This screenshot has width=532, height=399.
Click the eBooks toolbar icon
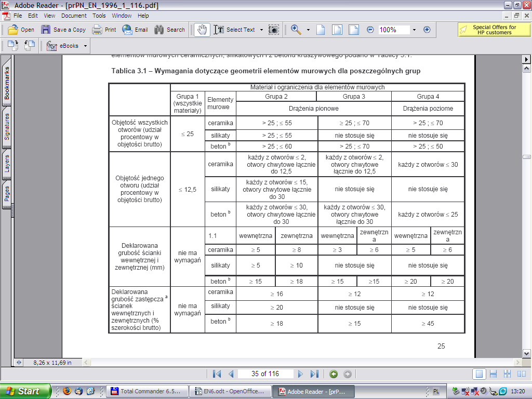pyautogui.click(x=51, y=46)
